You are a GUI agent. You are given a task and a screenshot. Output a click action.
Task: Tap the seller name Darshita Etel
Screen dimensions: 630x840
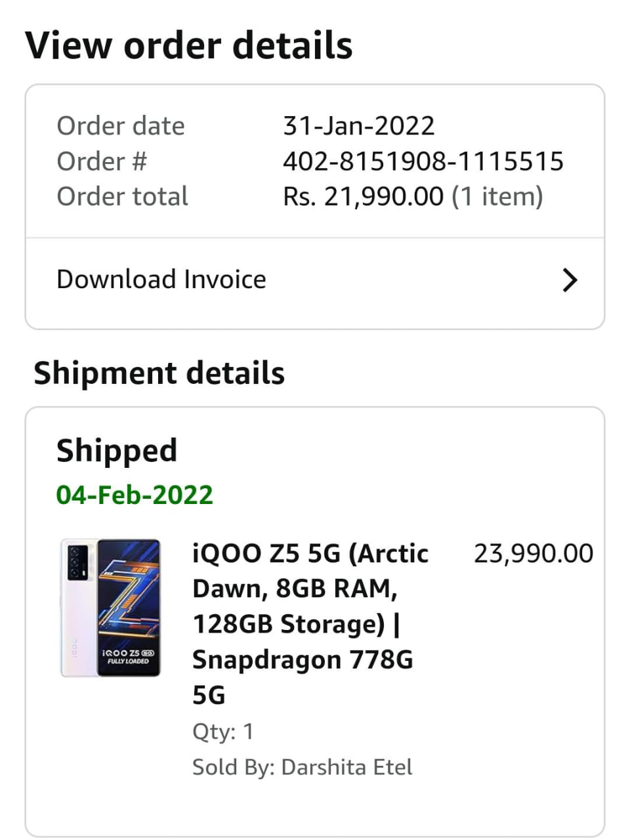[346, 767]
